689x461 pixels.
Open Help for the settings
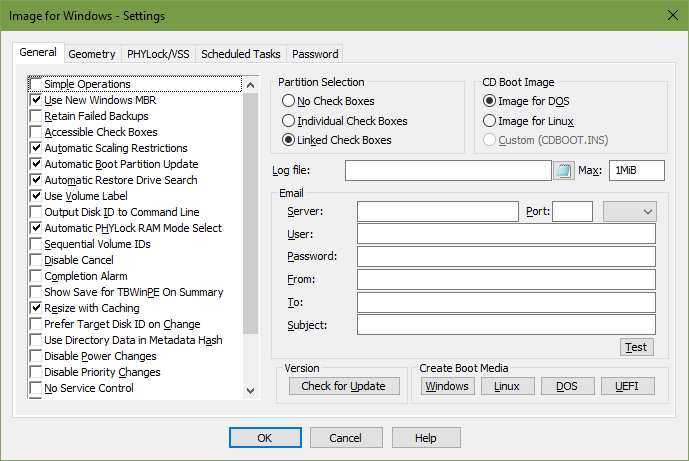pyautogui.click(x=426, y=438)
